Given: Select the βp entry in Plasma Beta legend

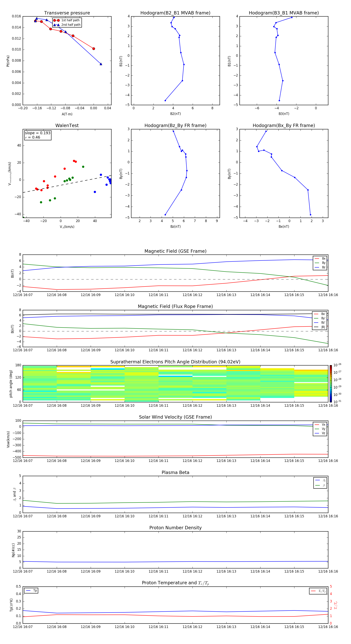Looking at the screenshot, I should point(320,480).
